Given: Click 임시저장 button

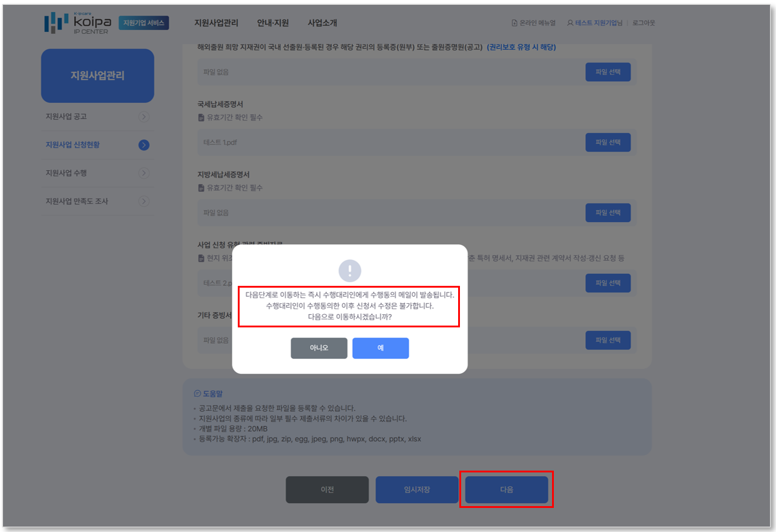Looking at the screenshot, I should 417,490.
